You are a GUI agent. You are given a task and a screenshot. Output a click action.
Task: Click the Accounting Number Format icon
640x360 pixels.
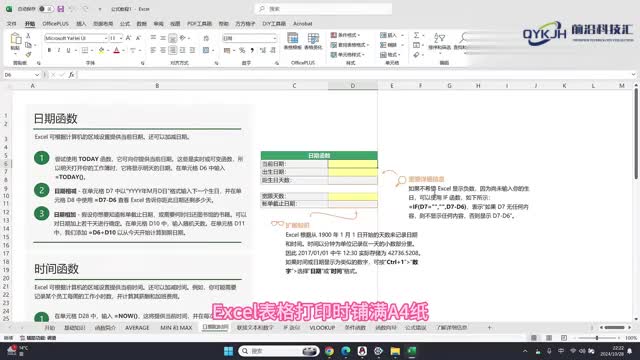[x=227, y=50]
